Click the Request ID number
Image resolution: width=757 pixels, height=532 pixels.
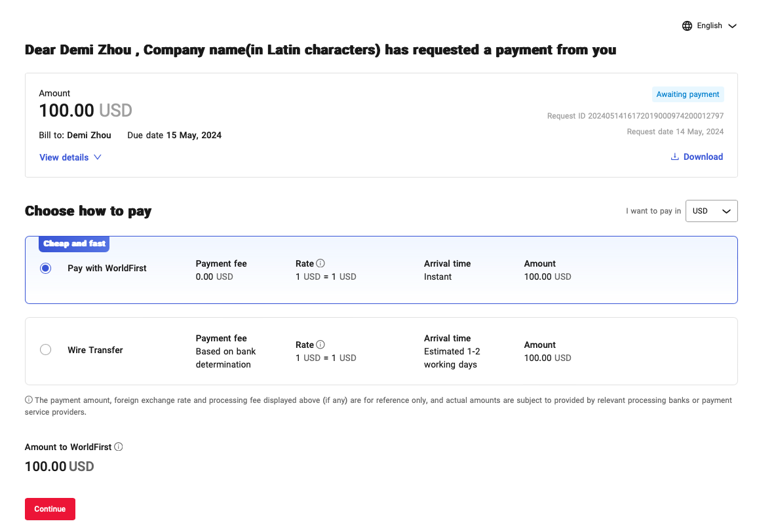click(x=655, y=116)
